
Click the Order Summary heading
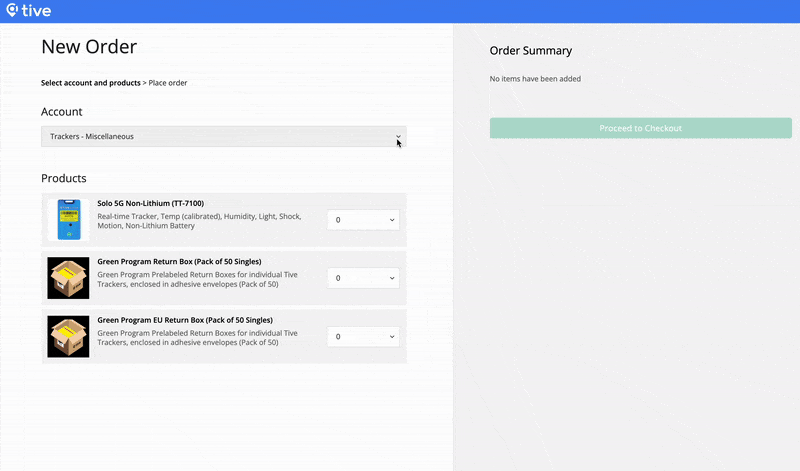pos(531,51)
